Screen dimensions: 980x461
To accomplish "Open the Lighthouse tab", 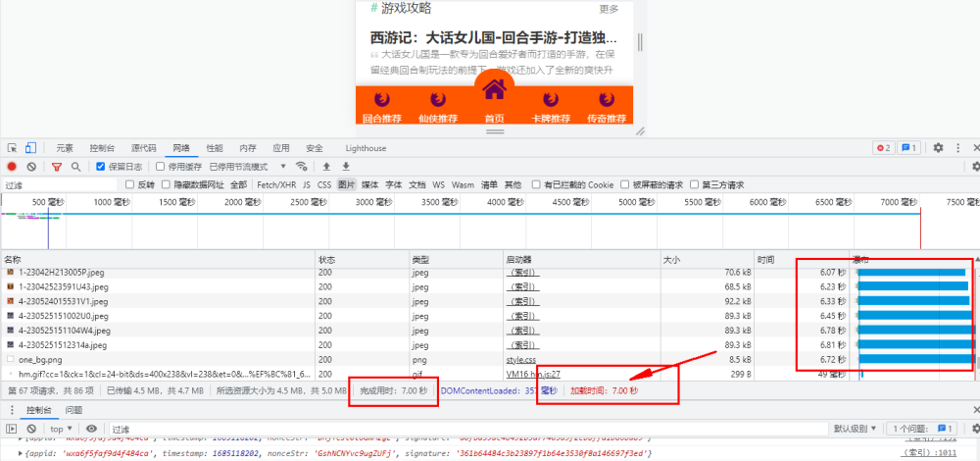I will pyautogui.click(x=366, y=148).
